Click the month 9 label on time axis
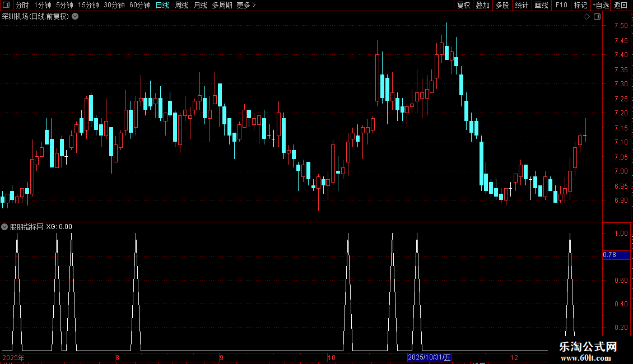The image size is (633, 364). 222,357
